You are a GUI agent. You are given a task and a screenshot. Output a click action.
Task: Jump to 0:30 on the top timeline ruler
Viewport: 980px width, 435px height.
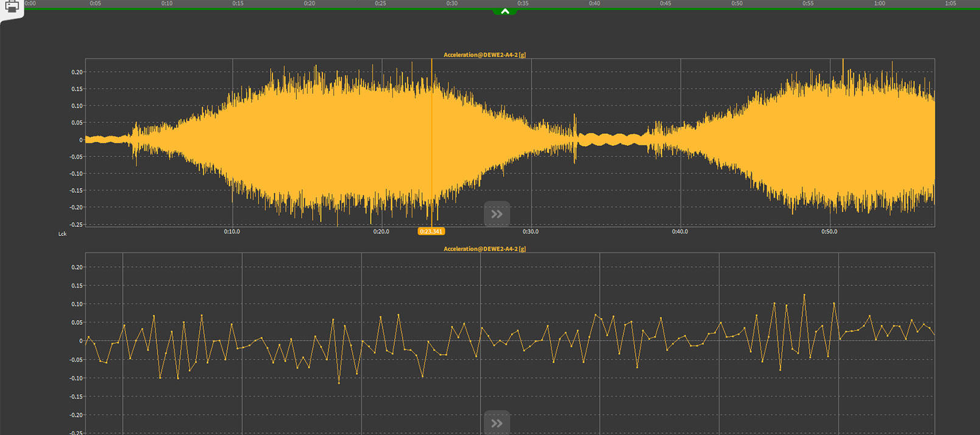pos(452,4)
